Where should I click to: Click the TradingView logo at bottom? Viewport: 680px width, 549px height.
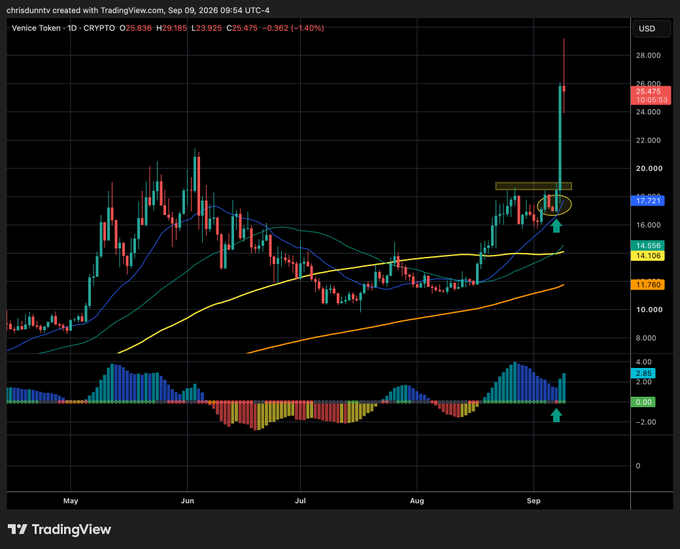[59, 529]
